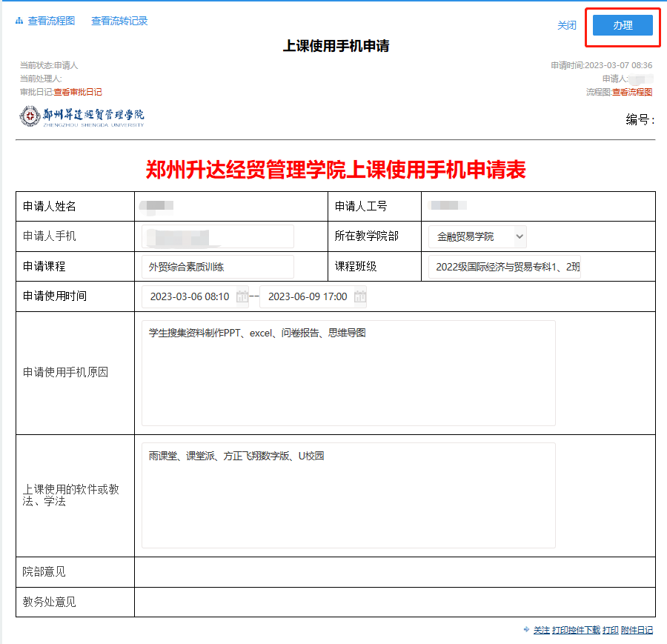Click the 申请人手机 input field

(218, 236)
